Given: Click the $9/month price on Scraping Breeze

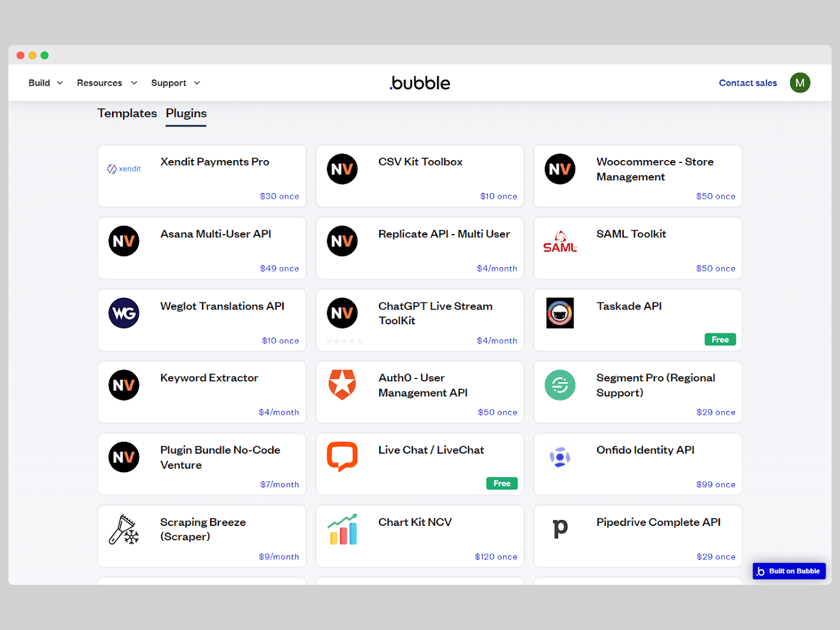Looking at the screenshot, I should (279, 557).
